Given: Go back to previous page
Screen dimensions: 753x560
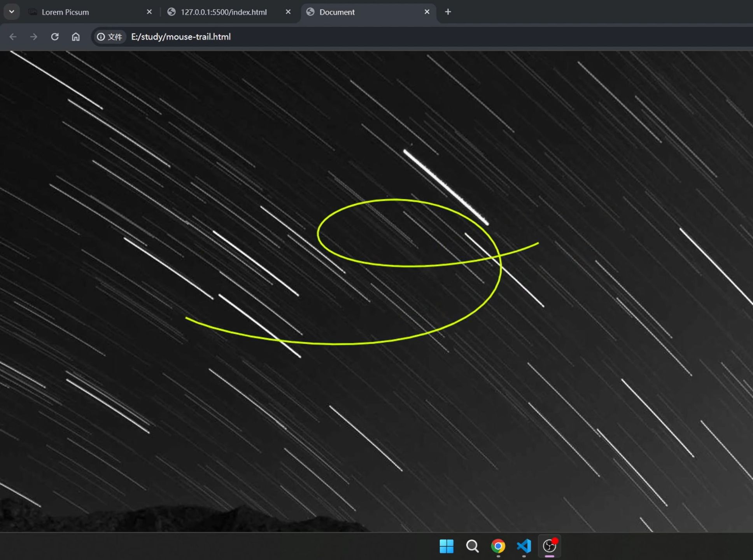Looking at the screenshot, I should (13, 37).
